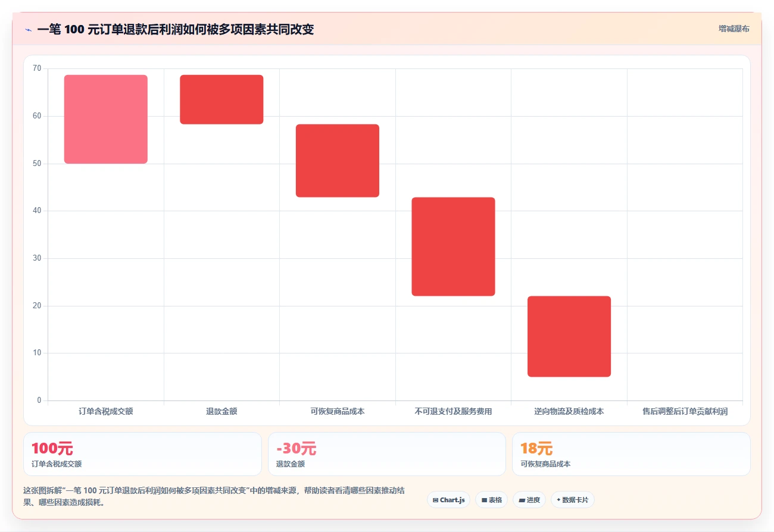Click the Chart.js tag chip
This screenshot has width=774, height=532.
448,500
